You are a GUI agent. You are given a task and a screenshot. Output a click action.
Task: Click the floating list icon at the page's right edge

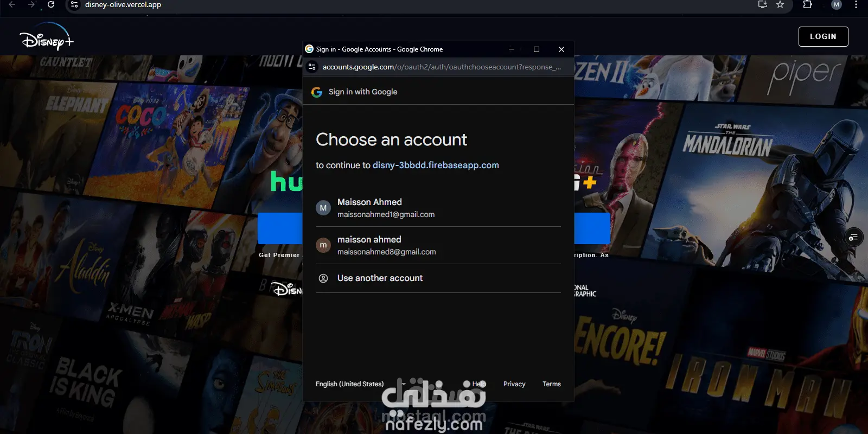pyautogui.click(x=853, y=237)
